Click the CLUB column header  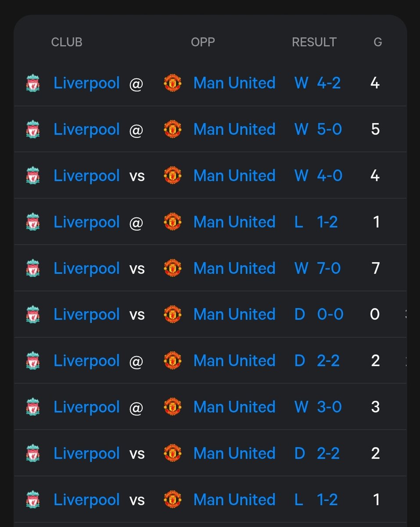[67, 42]
